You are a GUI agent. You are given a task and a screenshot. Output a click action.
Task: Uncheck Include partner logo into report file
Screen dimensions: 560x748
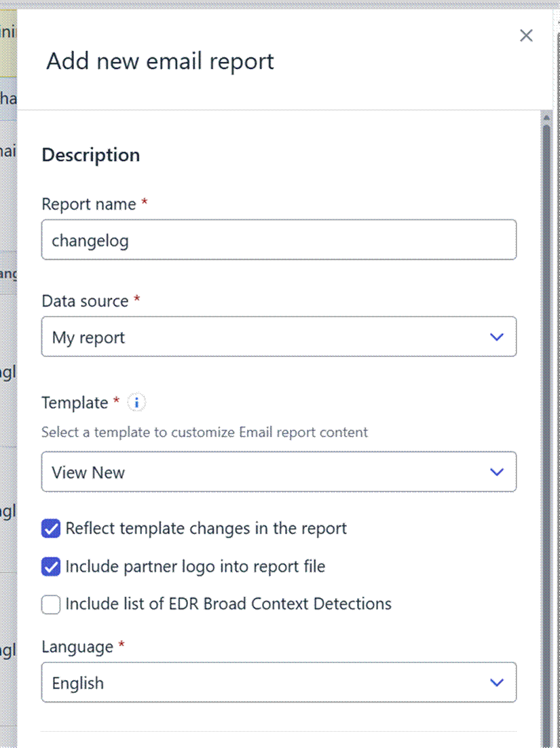pyautogui.click(x=50, y=566)
